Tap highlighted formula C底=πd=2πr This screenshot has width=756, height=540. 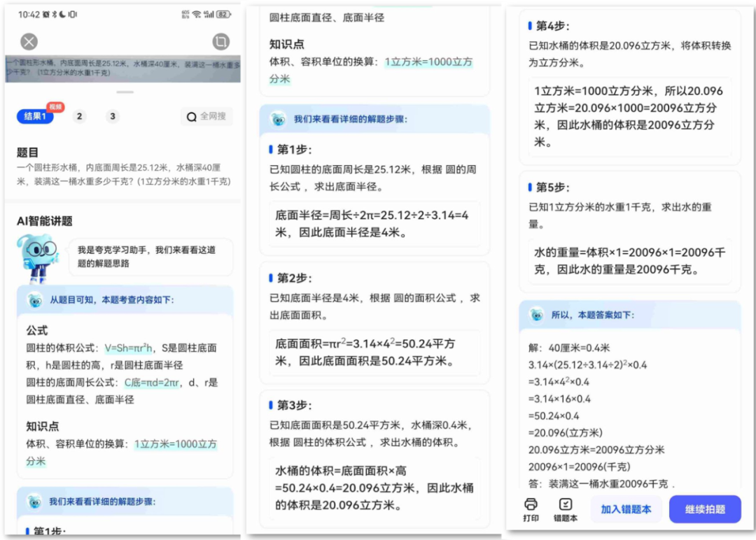pos(151,383)
